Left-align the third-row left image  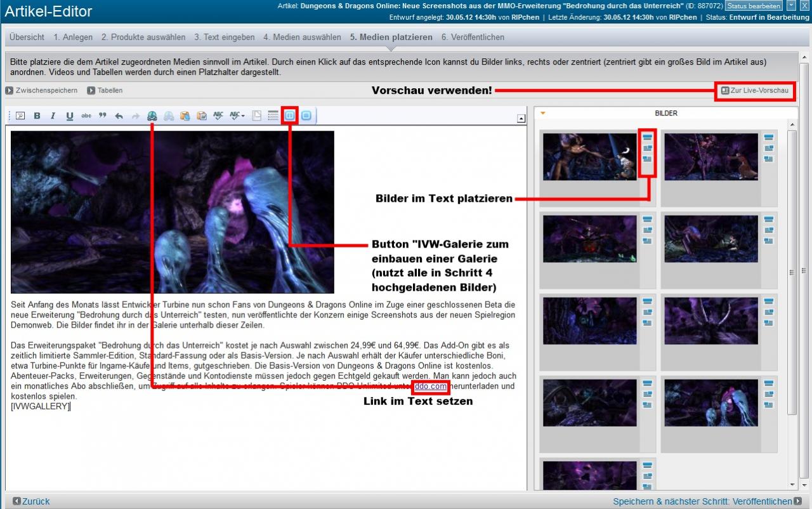(647, 323)
